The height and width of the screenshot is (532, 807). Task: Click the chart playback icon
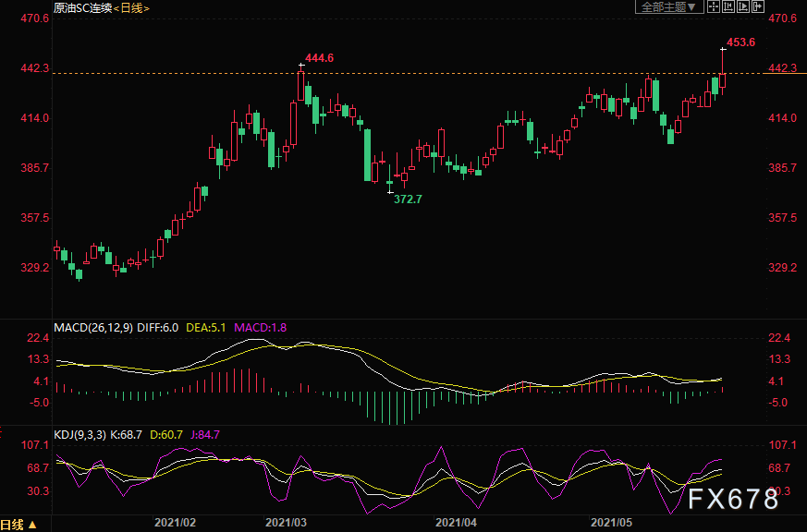tap(743, 7)
